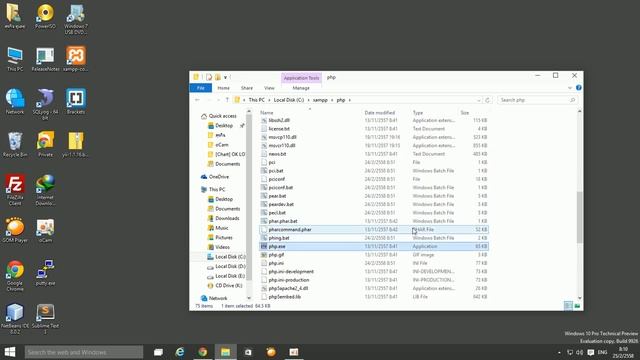The height and width of the screenshot is (360, 640).
Task: Launch the NetBeans IDE desktop shortcut
Action: (x=15, y=318)
